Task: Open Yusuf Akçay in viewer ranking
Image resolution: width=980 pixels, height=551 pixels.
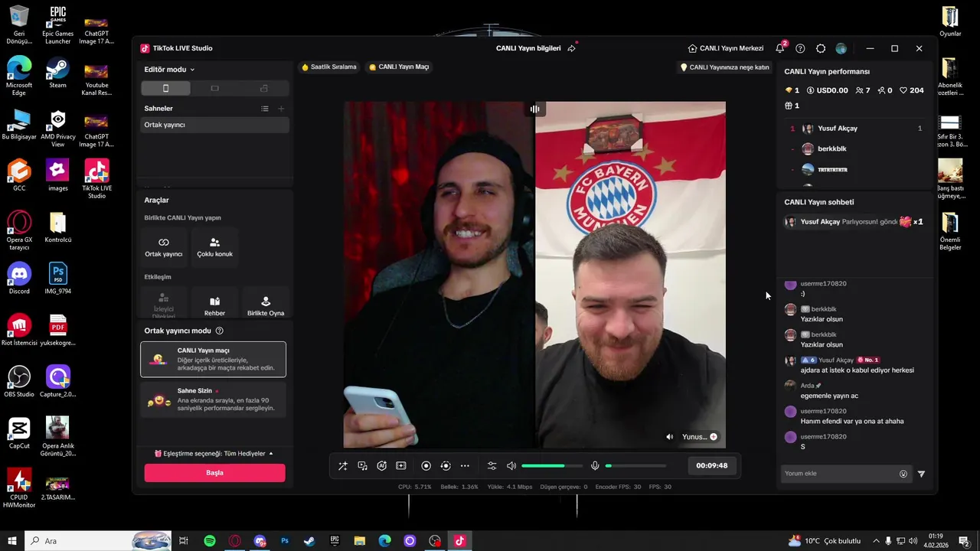Action: click(x=838, y=129)
